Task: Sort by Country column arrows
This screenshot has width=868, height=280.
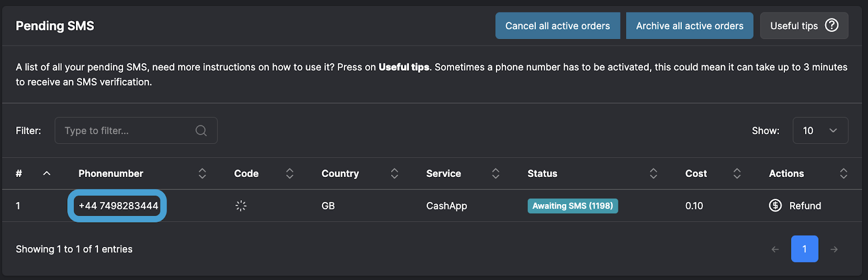Action: (394, 174)
